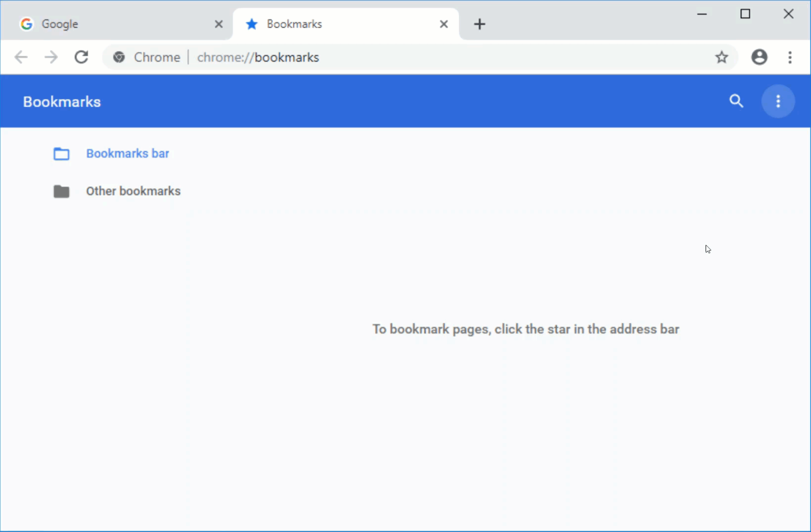The width and height of the screenshot is (811, 532).
Task: Open the bookmarks Organize menu dots
Action: [778, 101]
